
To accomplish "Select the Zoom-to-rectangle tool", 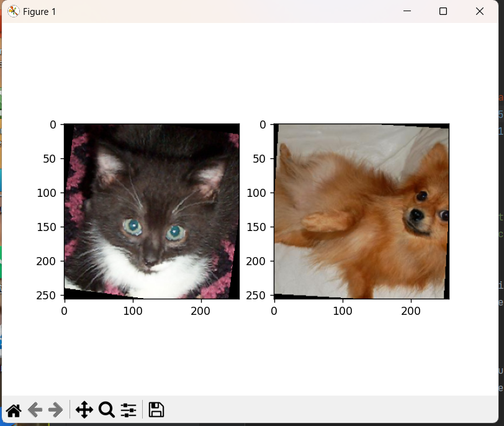I will (106, 410).
